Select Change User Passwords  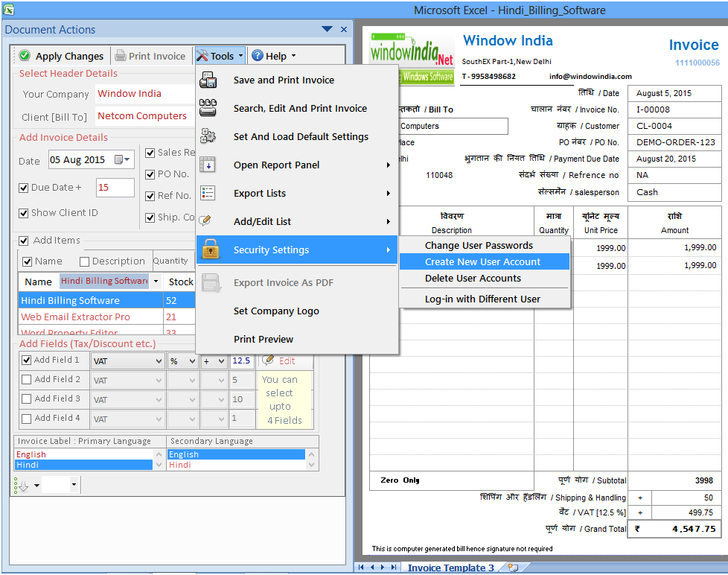click(485, 245)
